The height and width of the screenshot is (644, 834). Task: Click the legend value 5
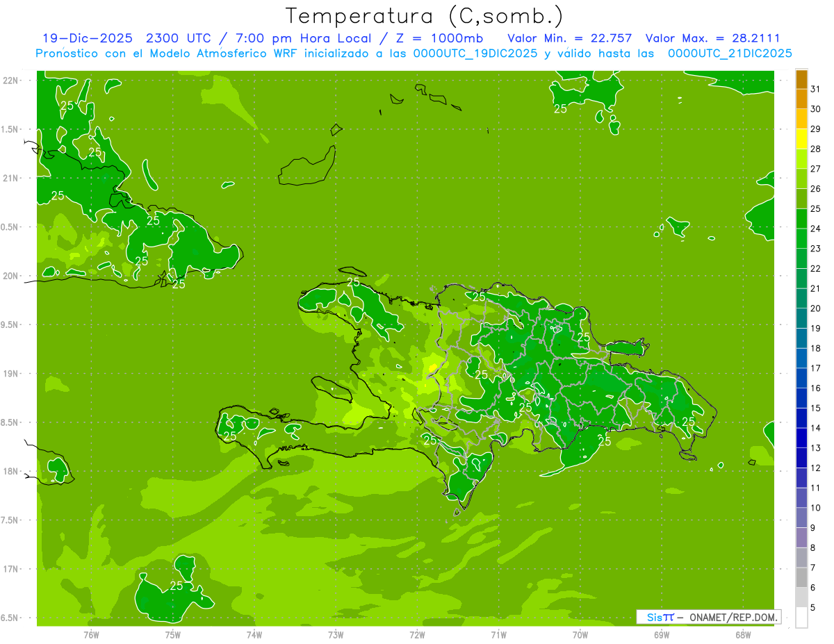click(814, 607)
